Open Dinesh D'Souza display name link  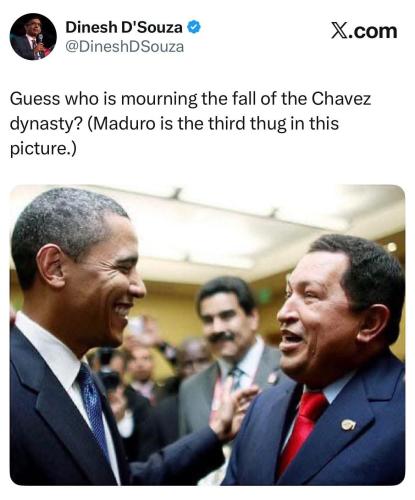tap(124, 27)
